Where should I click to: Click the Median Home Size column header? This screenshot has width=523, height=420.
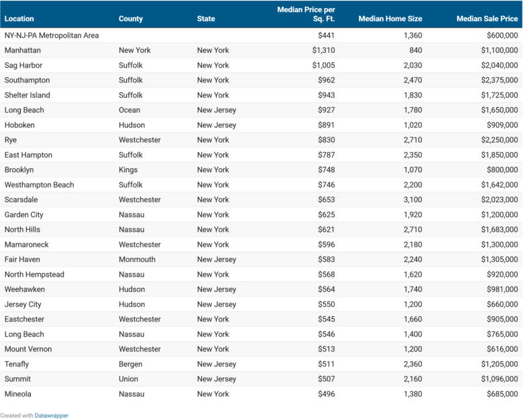point(390,19)
